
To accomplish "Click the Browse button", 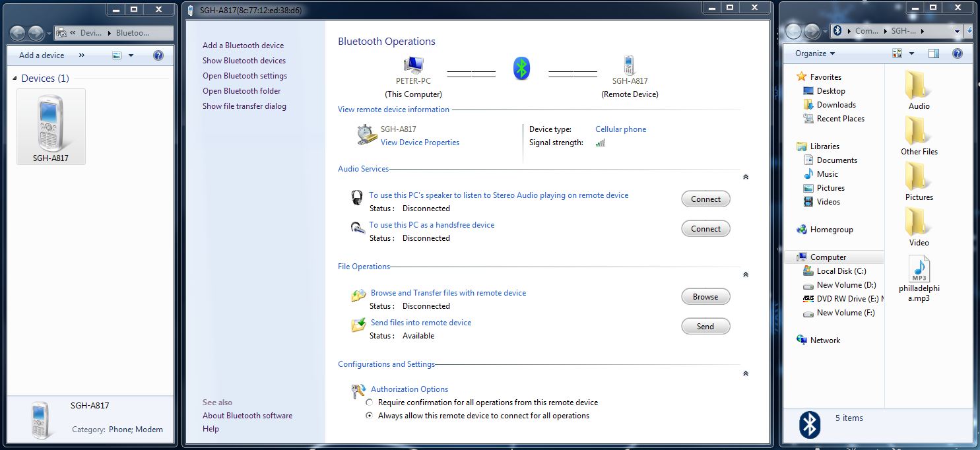I will tap(705, 297).
